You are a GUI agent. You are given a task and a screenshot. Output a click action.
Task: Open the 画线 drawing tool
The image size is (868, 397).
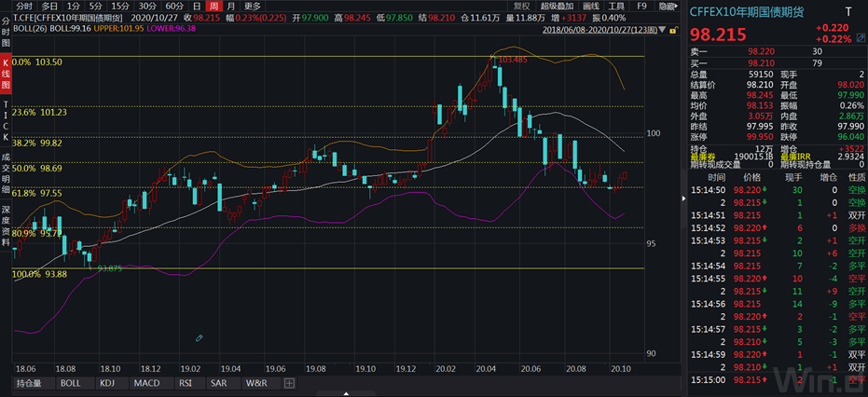tap(591, 7)
